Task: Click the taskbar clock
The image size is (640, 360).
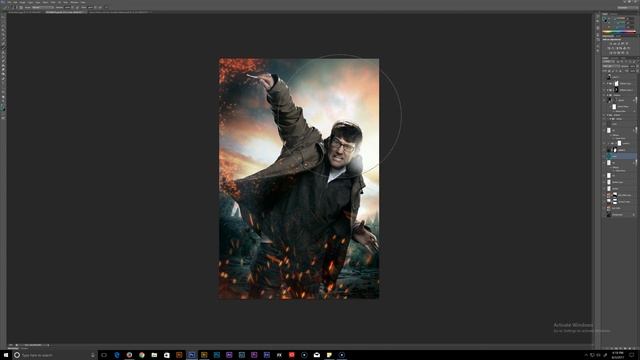Action: pos(618,355)
